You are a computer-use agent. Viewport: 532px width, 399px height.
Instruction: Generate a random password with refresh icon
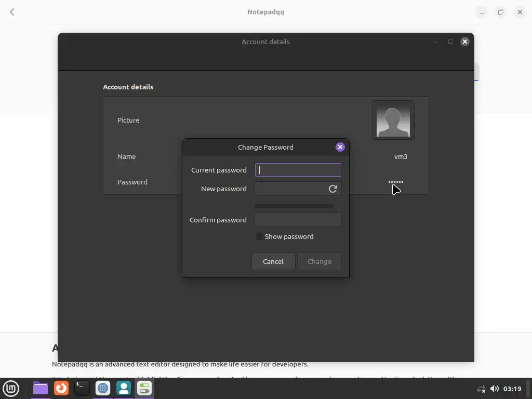332,189
